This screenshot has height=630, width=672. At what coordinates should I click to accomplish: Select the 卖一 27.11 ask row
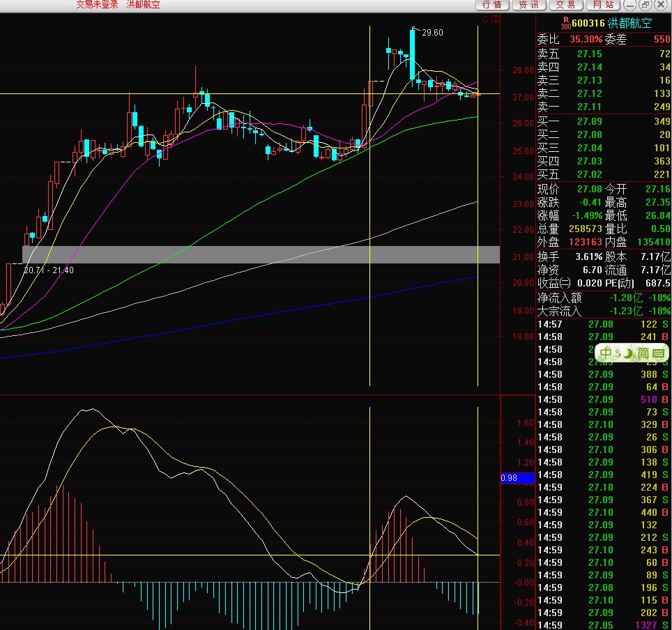[x=604, y=107]
